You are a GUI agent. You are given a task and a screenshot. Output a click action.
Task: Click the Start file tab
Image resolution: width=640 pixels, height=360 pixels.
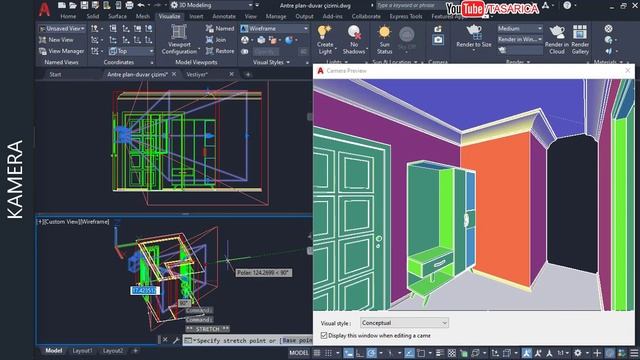point(55,74)
